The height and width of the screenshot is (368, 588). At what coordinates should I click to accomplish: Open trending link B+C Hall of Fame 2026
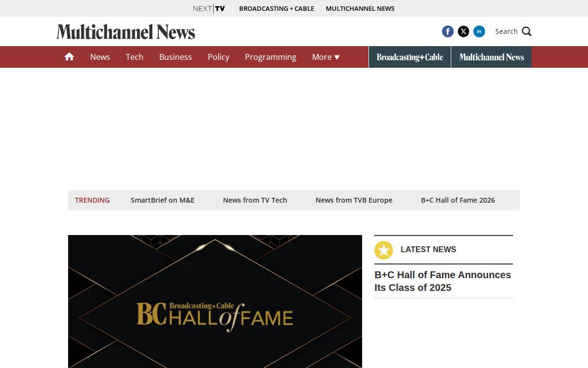click(458, 200)
